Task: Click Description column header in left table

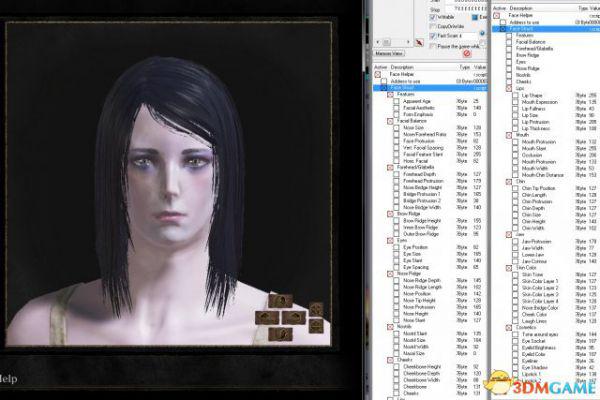Action: [x=401, y=67]
